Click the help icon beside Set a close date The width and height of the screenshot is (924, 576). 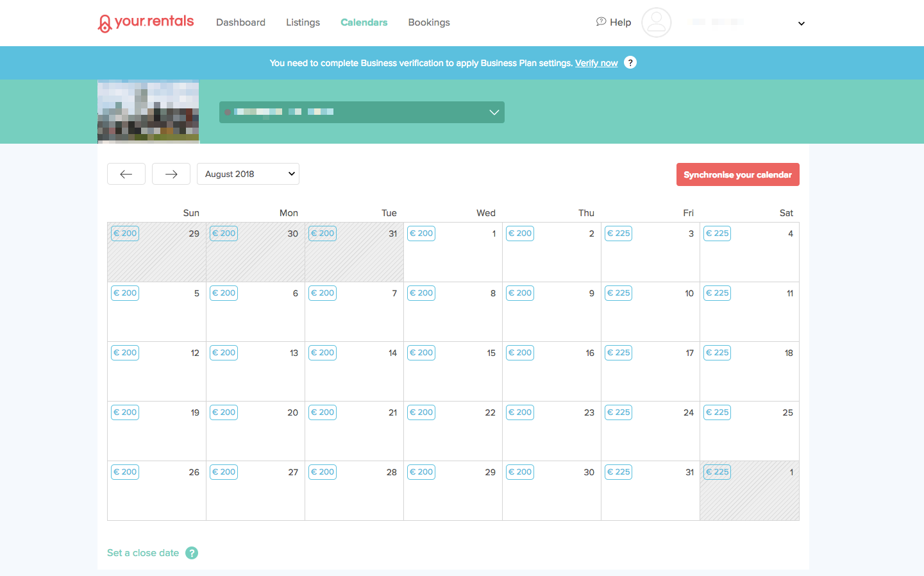coord(192,553)
